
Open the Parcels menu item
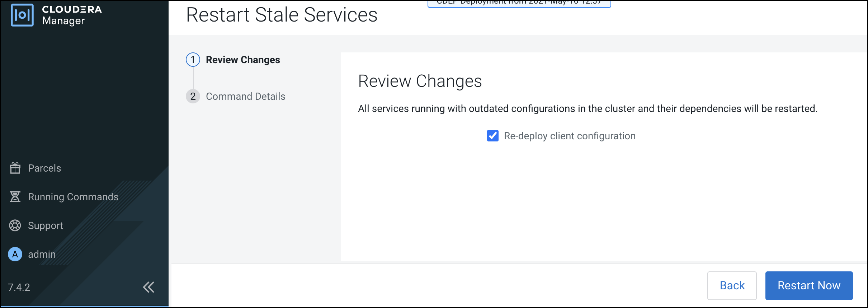[44, 168]
